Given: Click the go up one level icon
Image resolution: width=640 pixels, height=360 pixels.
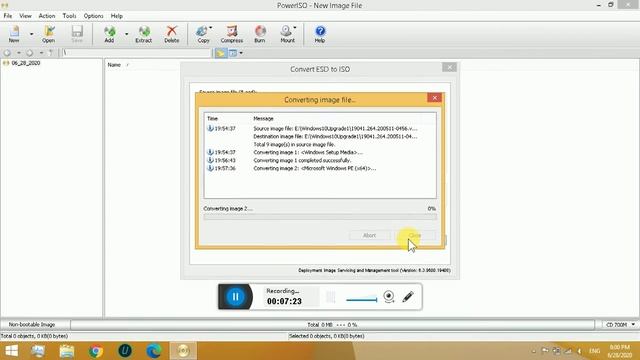Looking at the screenshot, I should 51,53.
